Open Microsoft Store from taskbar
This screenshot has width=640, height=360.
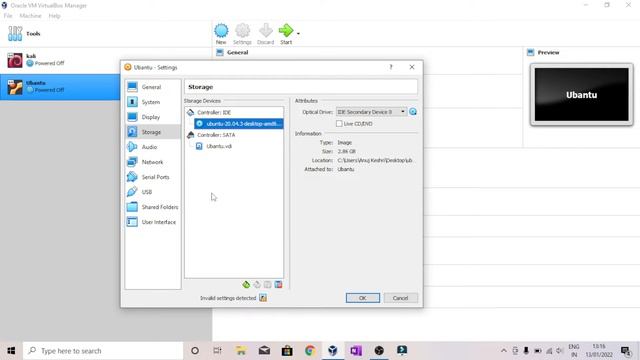pyautogui.click(x=287, y=351)
